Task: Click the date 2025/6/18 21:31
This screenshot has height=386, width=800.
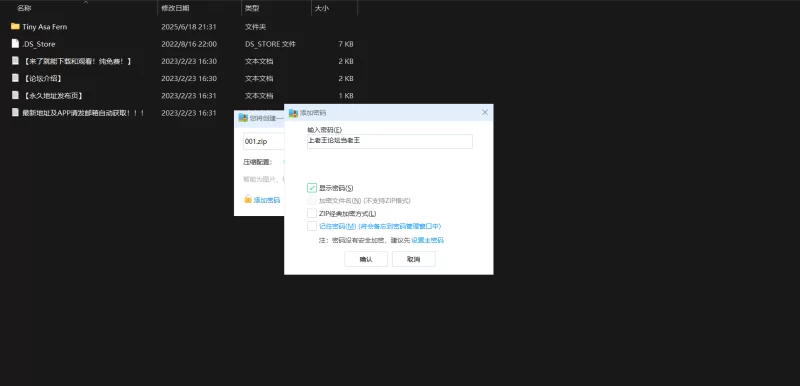Action: 189,27
